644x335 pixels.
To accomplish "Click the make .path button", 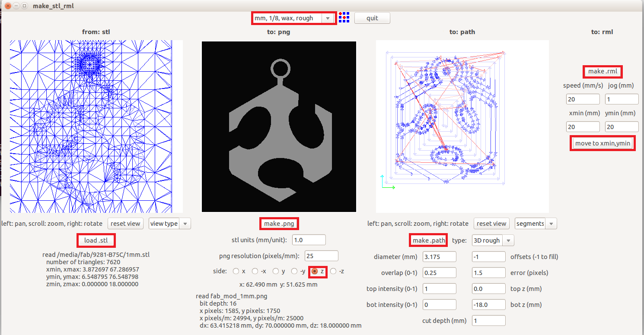I will pyautogui.click(x=428, y=240).
